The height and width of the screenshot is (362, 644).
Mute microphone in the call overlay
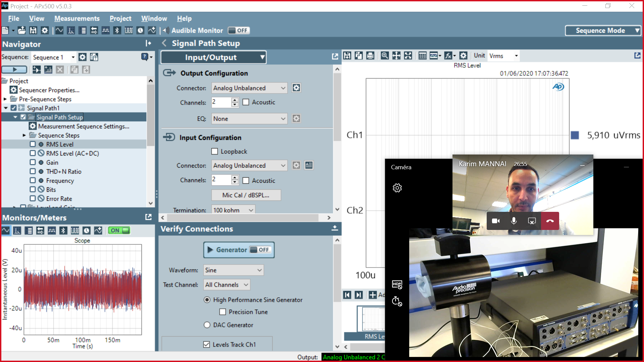coord(514,221)
